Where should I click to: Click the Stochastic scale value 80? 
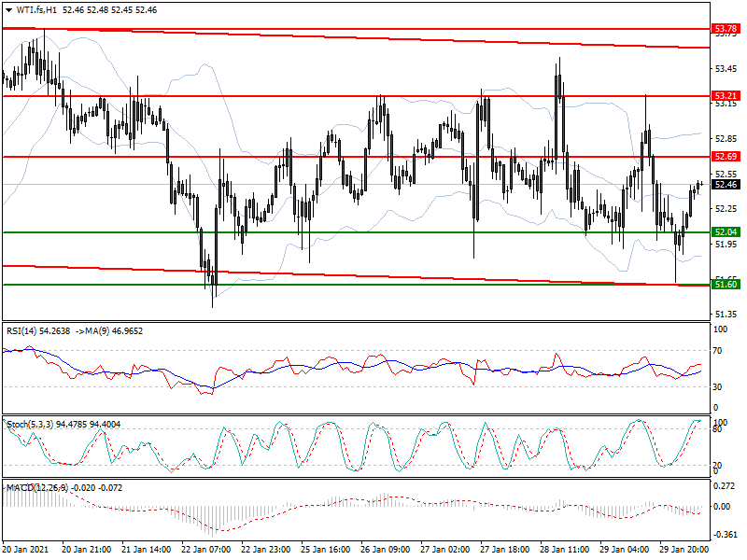click(x=717, y=429)
